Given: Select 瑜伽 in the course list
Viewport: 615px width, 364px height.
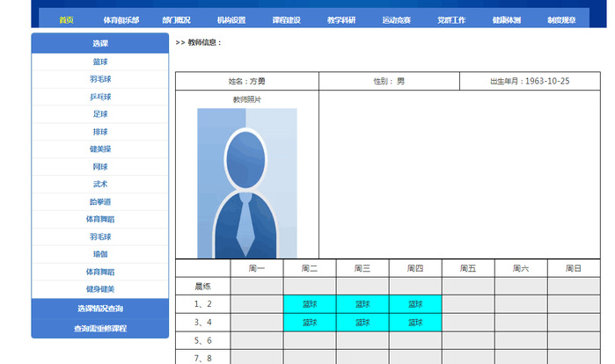Looking at the screenshot, I should [x=100, y=254].
